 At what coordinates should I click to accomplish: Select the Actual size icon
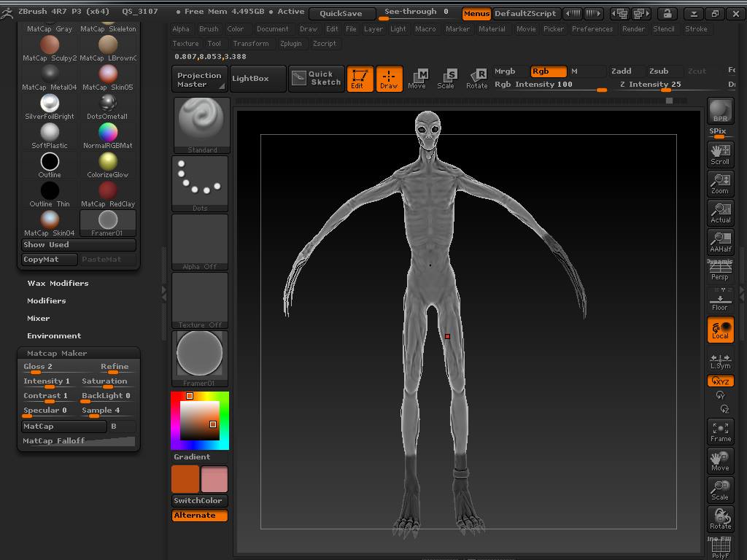click(720, 212)
